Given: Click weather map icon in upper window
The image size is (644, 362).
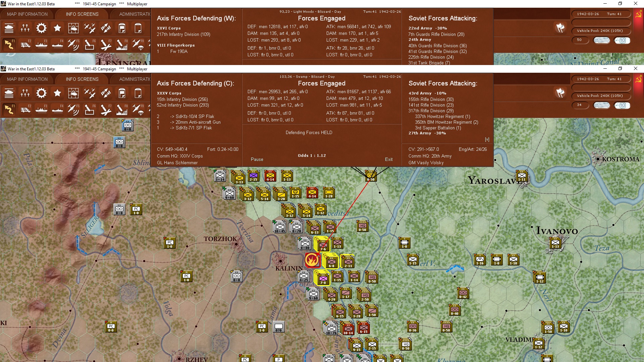Looking at the screenshot, I should [x=73, y=28].
